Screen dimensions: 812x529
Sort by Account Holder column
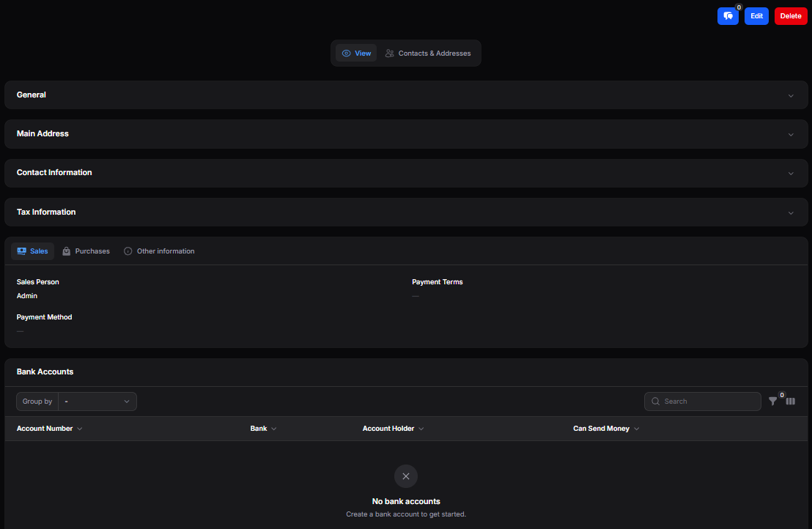click(393, 429)
